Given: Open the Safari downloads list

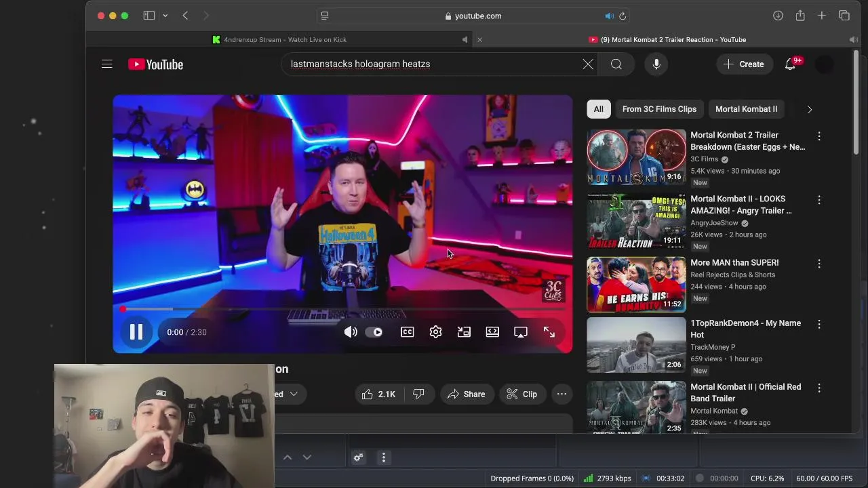Looking at the screenshot, I should pos(778,16).
